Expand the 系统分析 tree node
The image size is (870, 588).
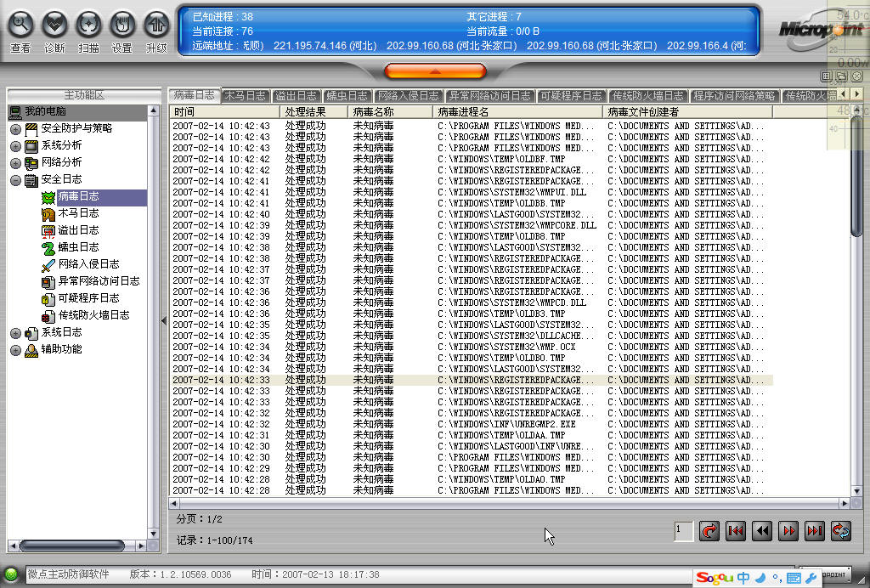[15, 146]
